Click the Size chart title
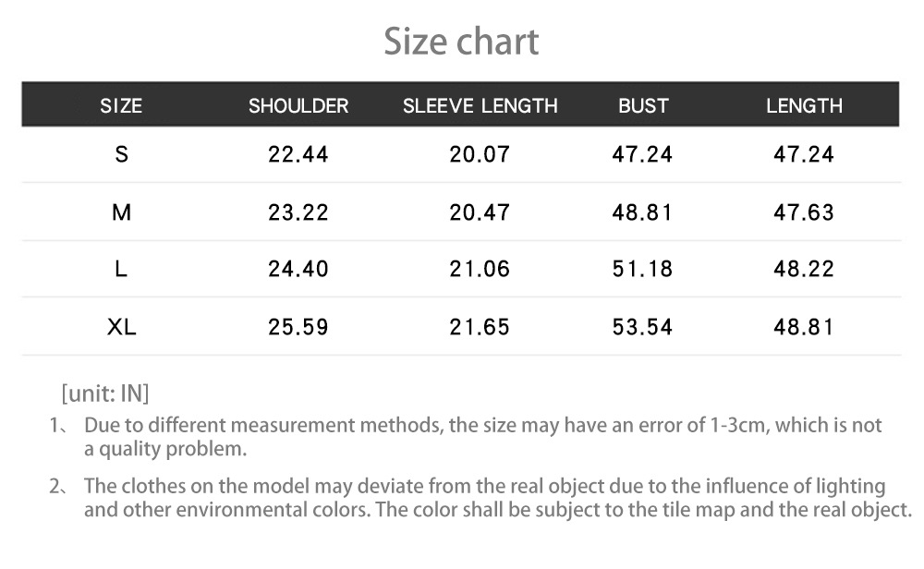This screenshot has height=569, width=924. coord(461,42)
